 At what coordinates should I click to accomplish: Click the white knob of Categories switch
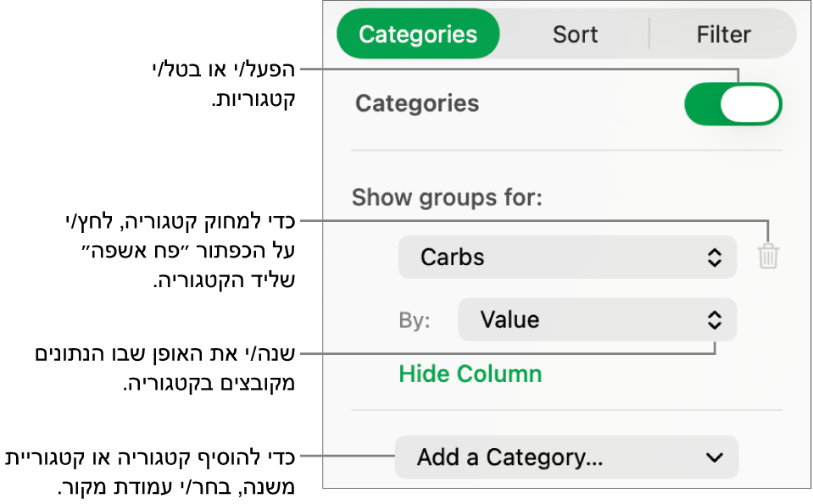(749, 104)
